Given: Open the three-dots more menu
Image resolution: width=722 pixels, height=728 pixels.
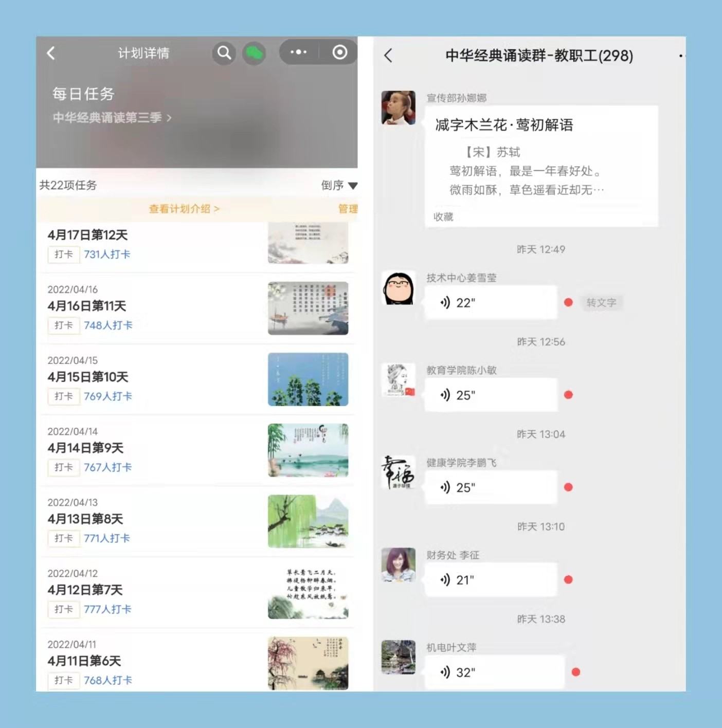Looking at the screenshot, I should coord(298,52).
